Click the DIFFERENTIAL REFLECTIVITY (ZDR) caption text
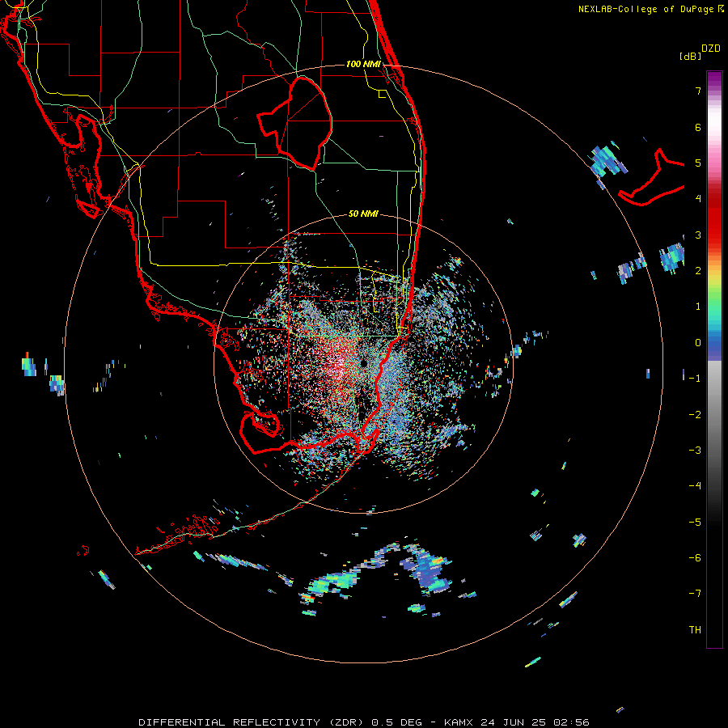 point(252,722)
